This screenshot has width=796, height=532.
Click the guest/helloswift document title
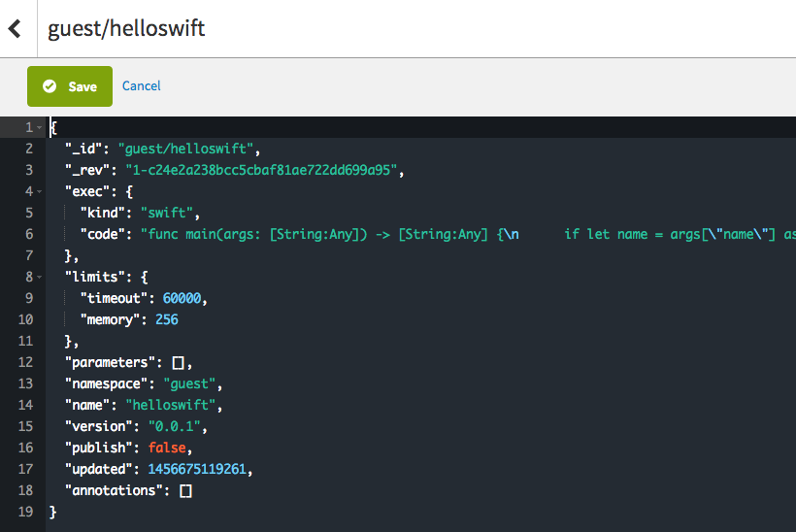coord(126,28)
